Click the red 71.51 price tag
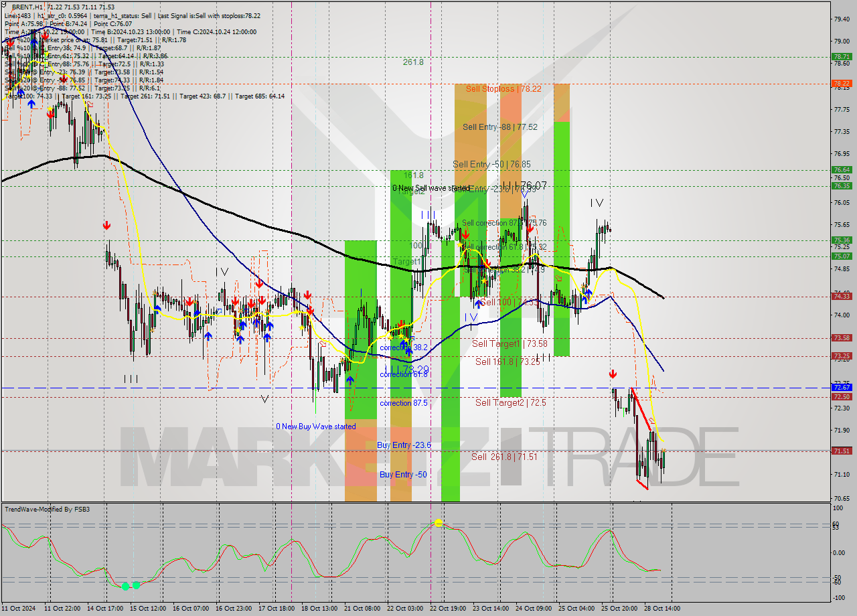The height and width of the screenshot is (616, 857). click(x=842, y=451)
